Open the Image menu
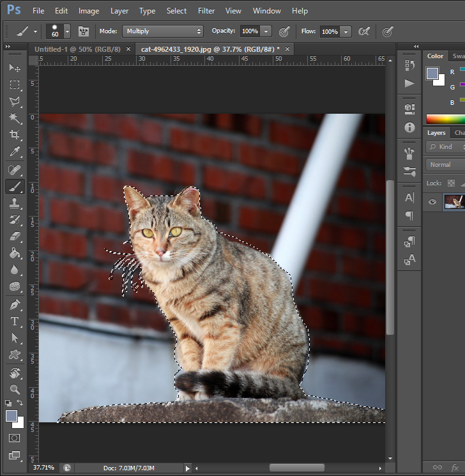The width and height of the screenshot is (465, 476). [x=89, y=11]
